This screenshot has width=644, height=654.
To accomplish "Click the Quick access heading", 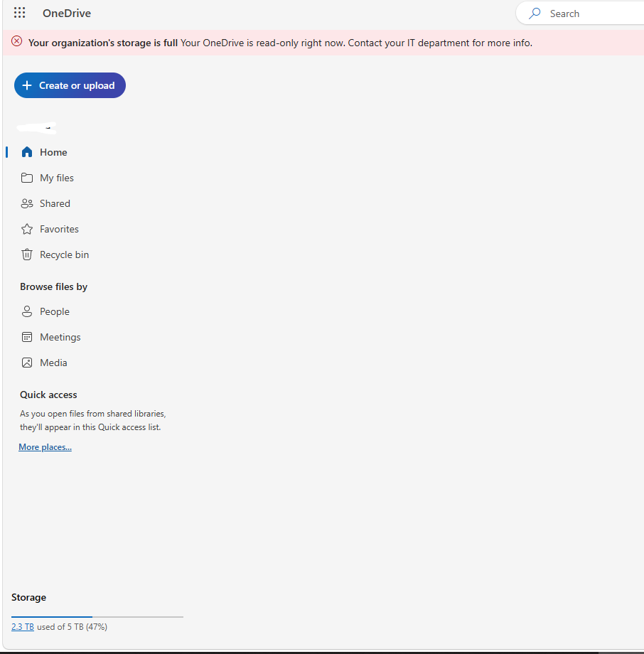I will [48, 395].
